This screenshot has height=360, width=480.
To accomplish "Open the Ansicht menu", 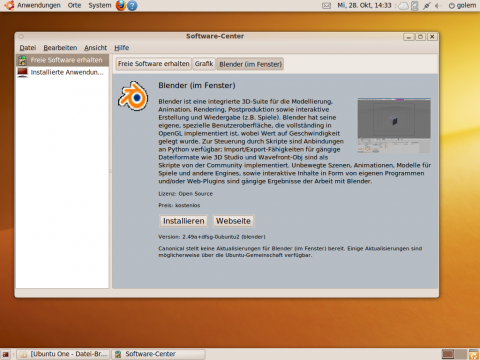I will point(95,48).
